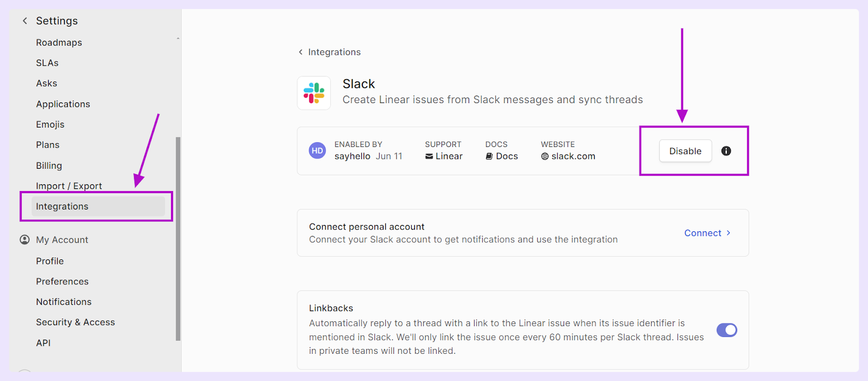
Task: Click the envelope icon beside Linear support
Action: coord(429,156)
